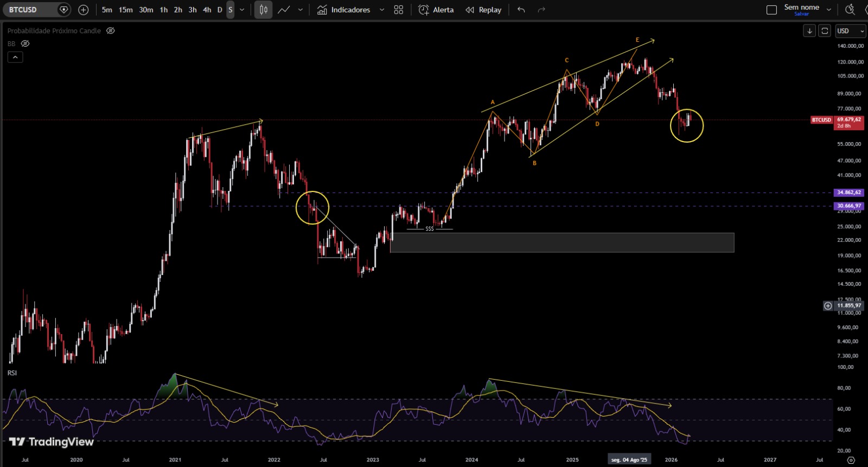Show the Probabilidade Próximo Candle indicator
The height and width of the screenshot is (467, 868).
point(111,31)
